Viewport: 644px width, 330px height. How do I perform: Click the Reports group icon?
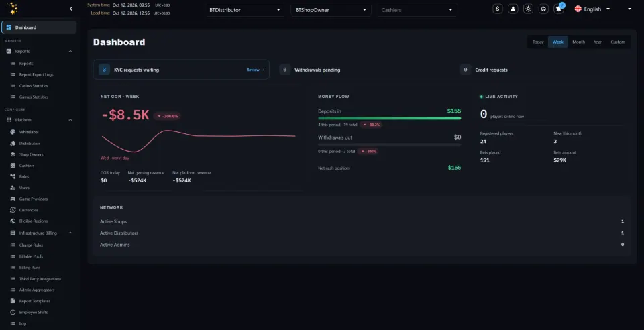click(9, 51)
